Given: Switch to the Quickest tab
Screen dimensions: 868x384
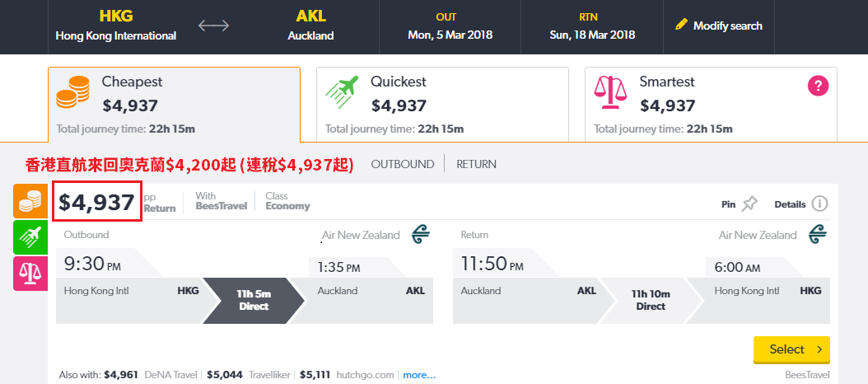Looking at the screenshot, I should coord(442,105).
